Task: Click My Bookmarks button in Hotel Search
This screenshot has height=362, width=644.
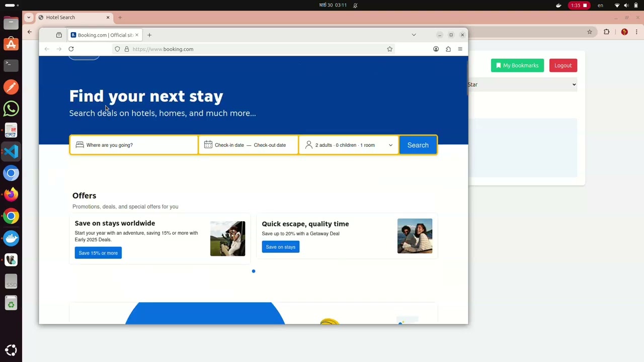Action: click(517, 65)
